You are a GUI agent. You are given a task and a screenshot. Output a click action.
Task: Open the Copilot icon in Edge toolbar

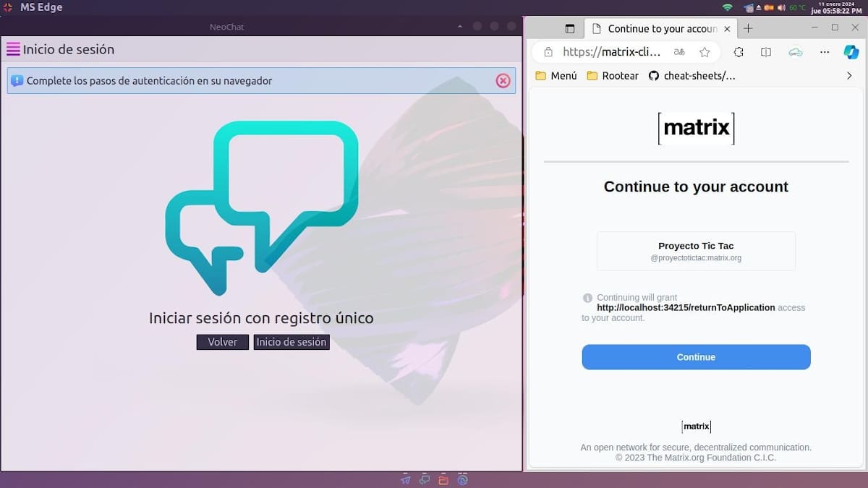click(x=851, y=51)
